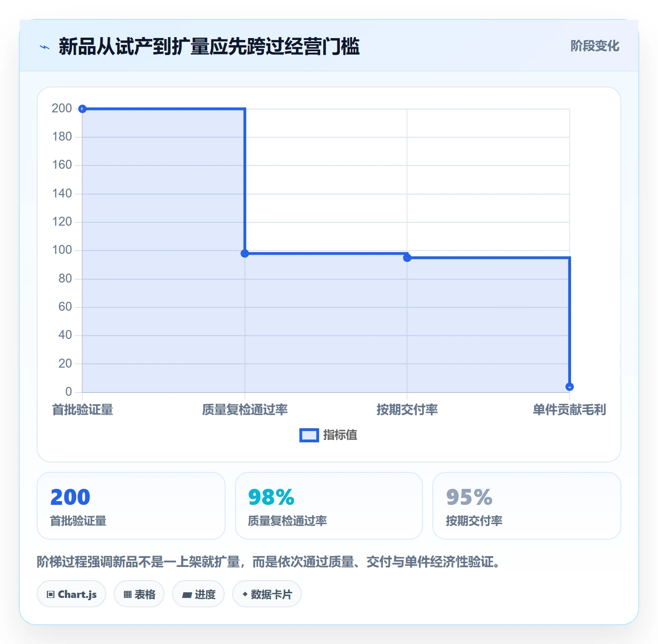Select the 单件贡献毛利 data point near zero
Viewport: 658px width, 644px height.
coord(570,387)
